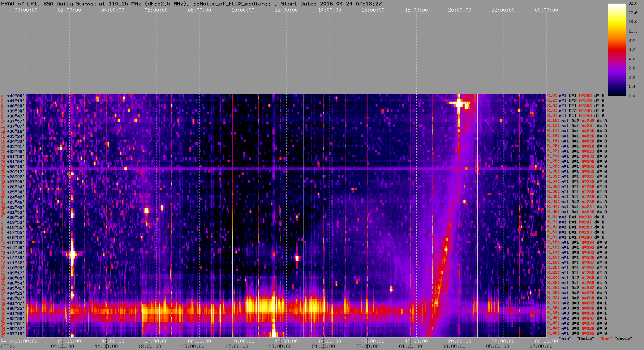Click the 22.6 color scale value
644x350 pixels.
point(633,13)
